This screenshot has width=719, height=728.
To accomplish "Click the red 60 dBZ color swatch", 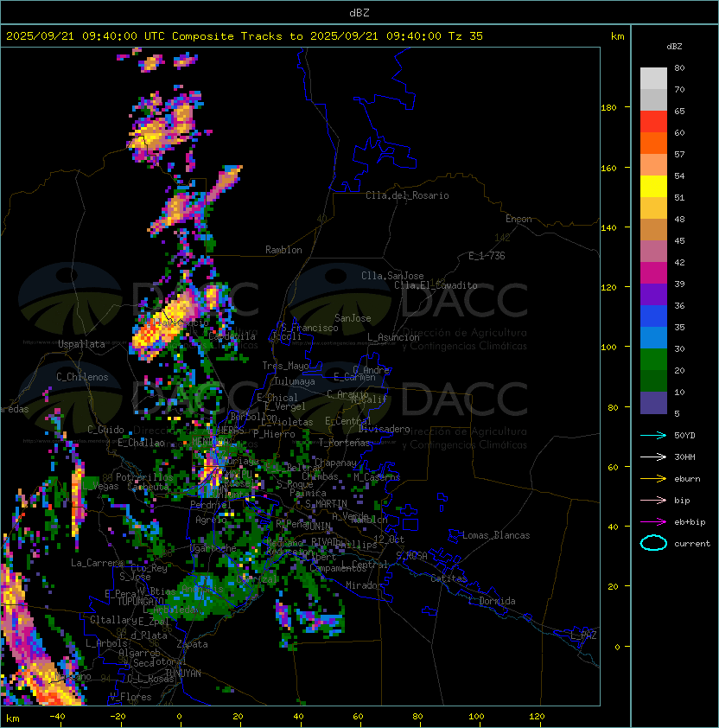I will [653, 122].
